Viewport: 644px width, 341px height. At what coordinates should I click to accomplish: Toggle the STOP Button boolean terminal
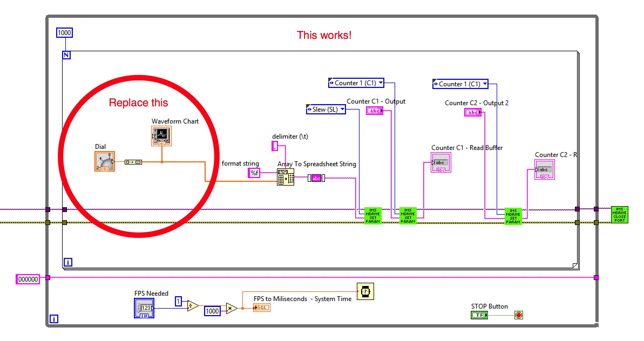[479, 315]
